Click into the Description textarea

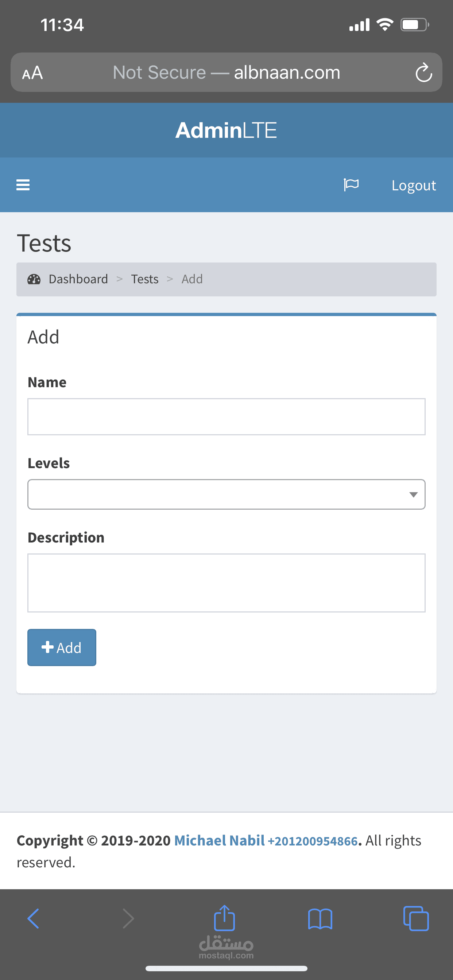[226, 583]
